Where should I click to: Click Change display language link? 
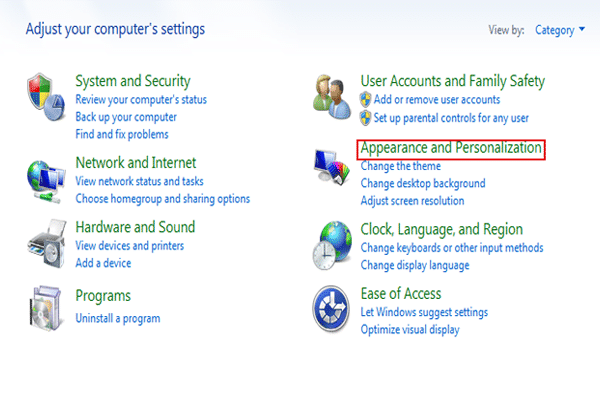(414, 265)
